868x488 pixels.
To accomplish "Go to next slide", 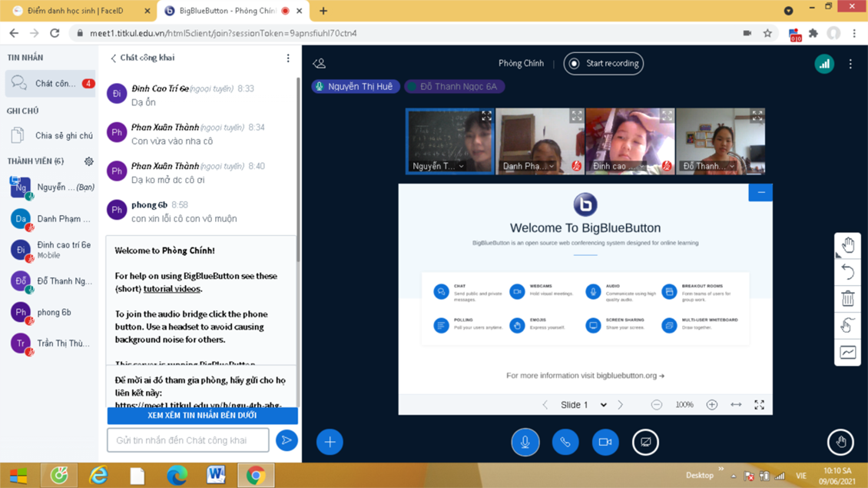I will (621, 405).
